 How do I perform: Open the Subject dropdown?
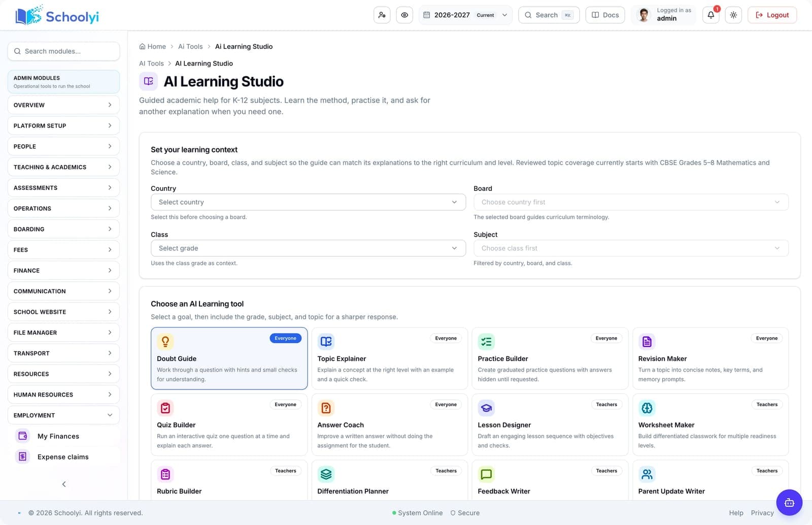631,248
